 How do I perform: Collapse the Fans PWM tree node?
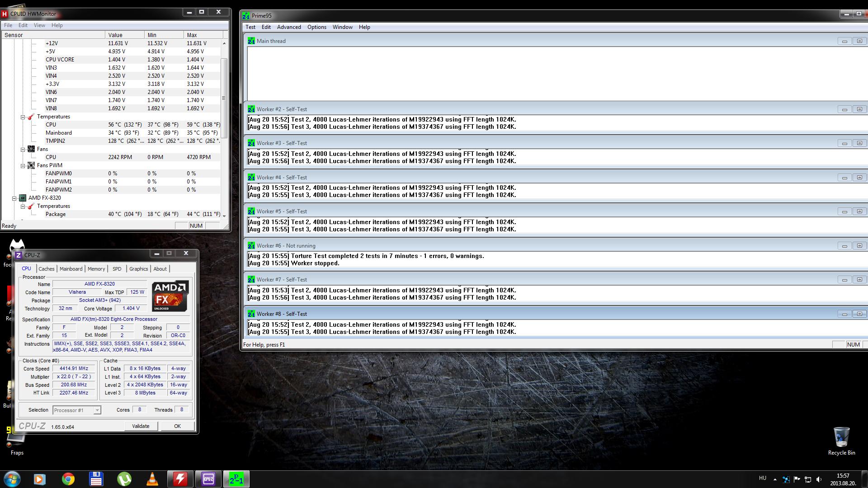tap(23, 165)
